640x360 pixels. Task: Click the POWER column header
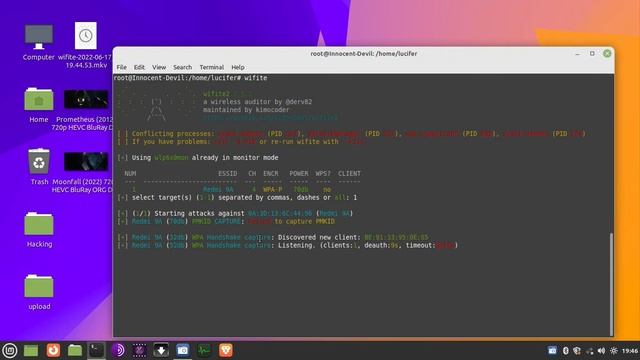299,173
